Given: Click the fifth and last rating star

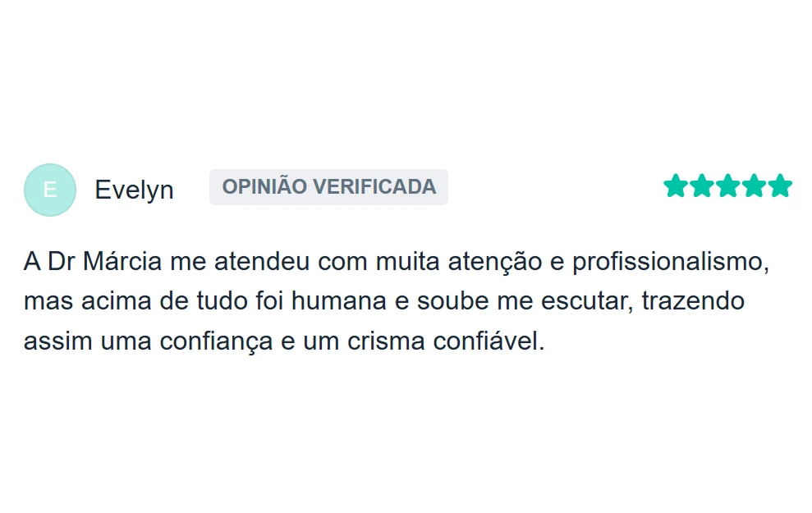Looking at the screenshot, I should coord(780,186).
